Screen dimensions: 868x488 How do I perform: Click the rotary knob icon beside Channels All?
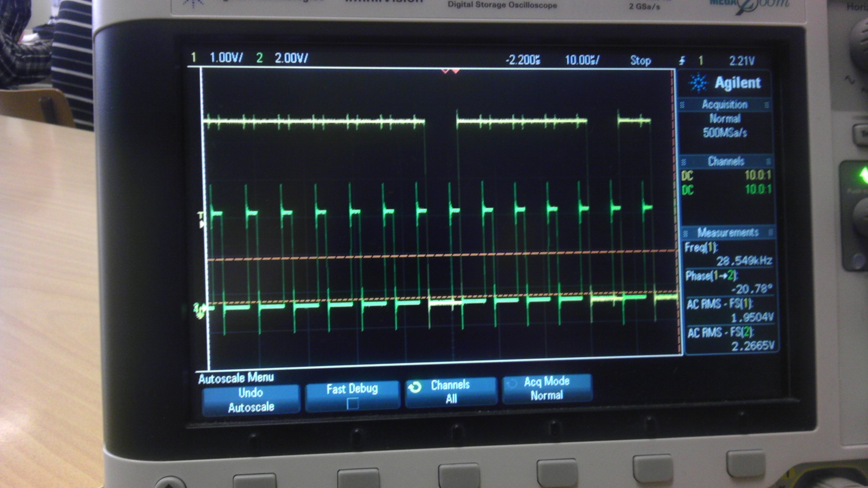point(415,387)
